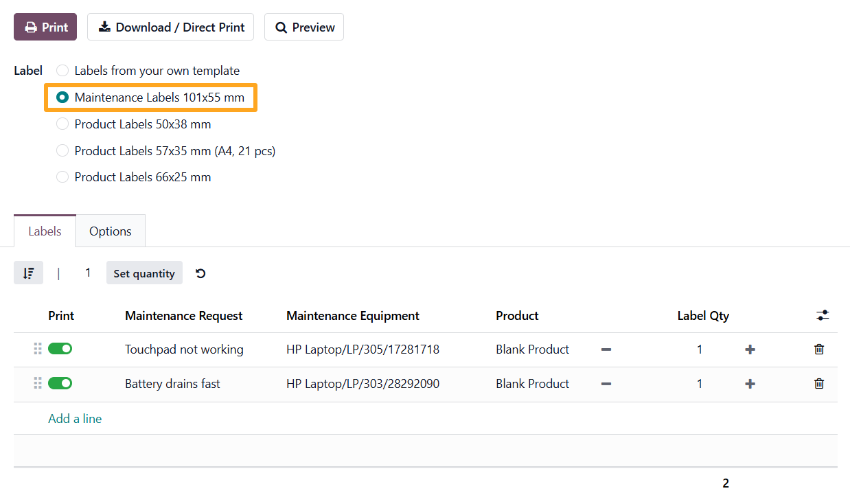850x504 pixels.
Task: Decrease label qty for Battery drains fast
Action: point(606,384)
